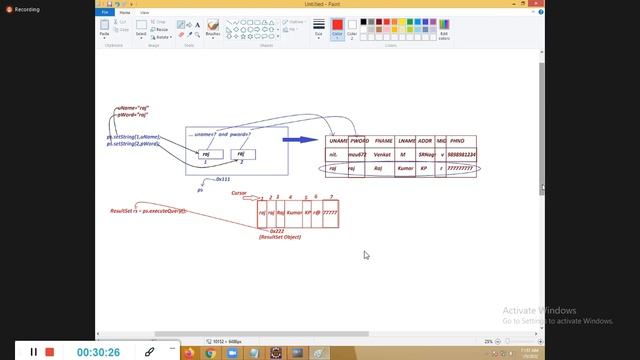Viewport: 640px width, 360px height.
Task: Open the shape Outline dropdown
Action: point(293,22)
